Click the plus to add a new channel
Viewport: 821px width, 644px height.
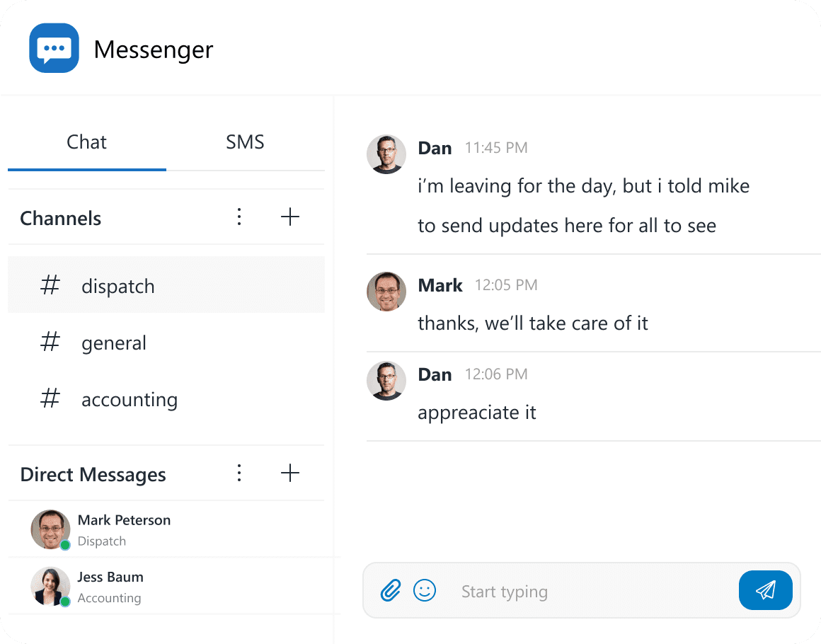pos(290,217)
